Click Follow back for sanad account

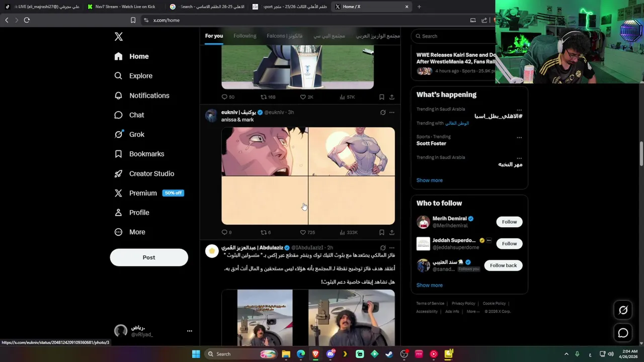503,265
